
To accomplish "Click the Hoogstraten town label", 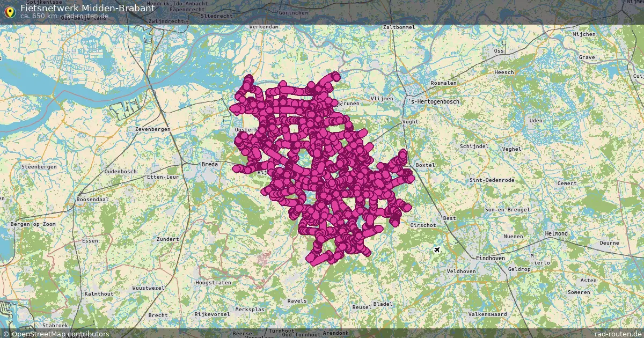I will [x=214, y=282].
